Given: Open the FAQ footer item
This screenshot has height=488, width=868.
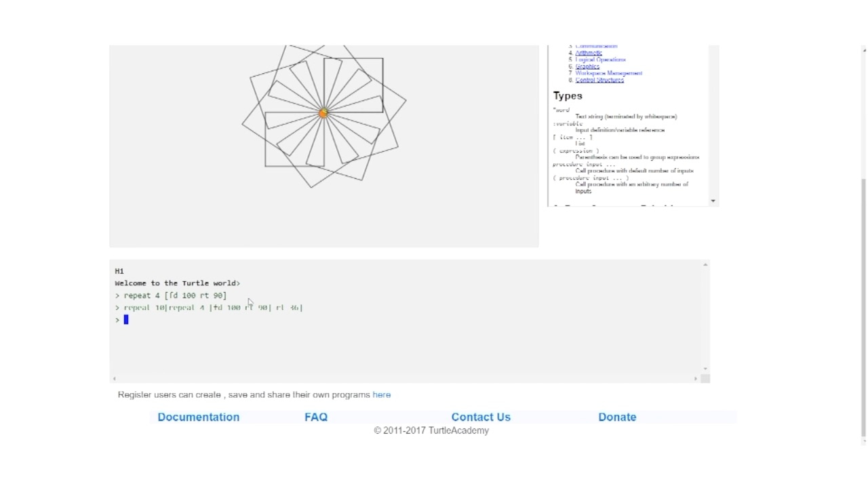Looking at the screenshot, I should pos(316,417).
